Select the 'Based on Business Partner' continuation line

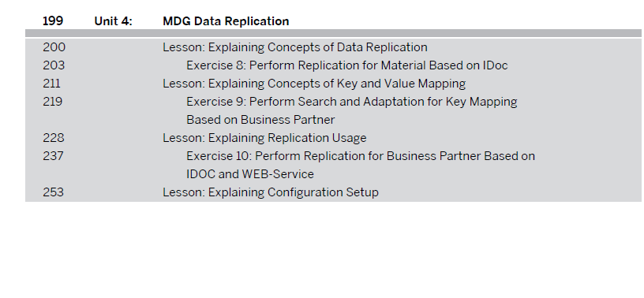(x=260, y=120)
